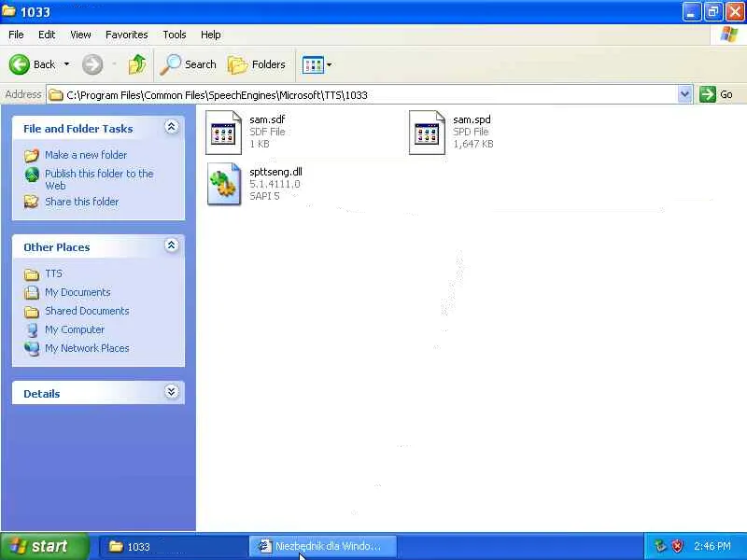The height and width of the screenshot is (560, 747).
Task: Click the sam.sdf file name
Action: [267, 119]
